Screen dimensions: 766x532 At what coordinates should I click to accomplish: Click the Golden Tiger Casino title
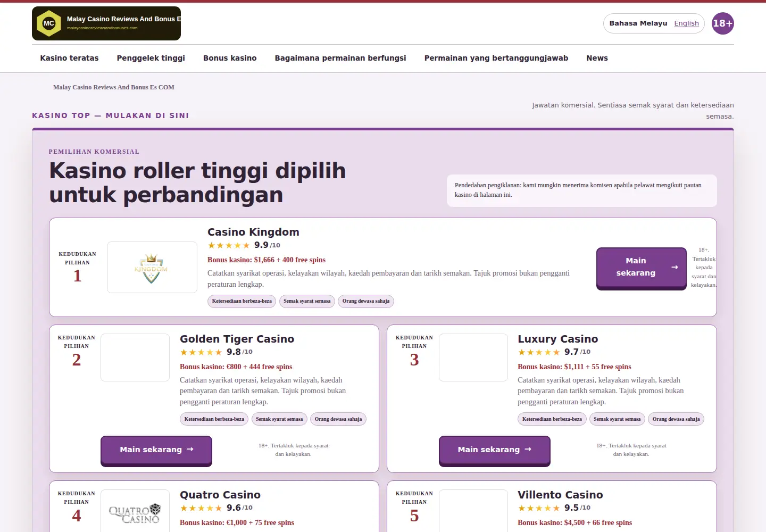click(x=237, y=339)
